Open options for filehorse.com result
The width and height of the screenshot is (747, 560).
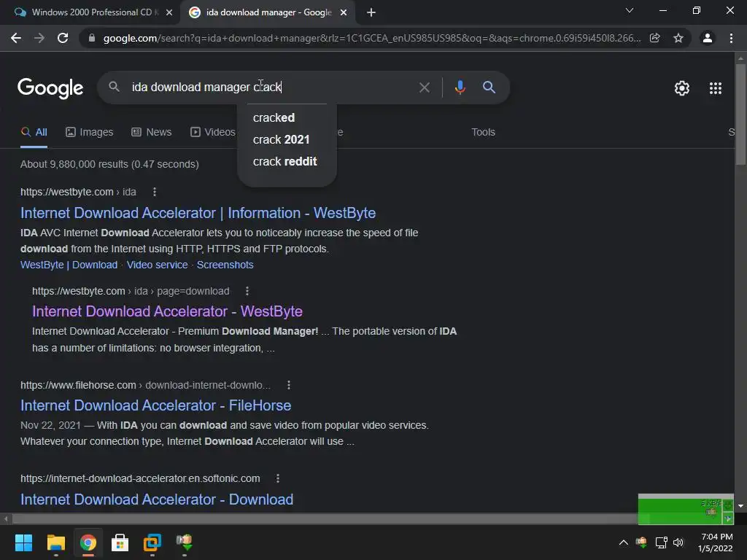[289, 385]
